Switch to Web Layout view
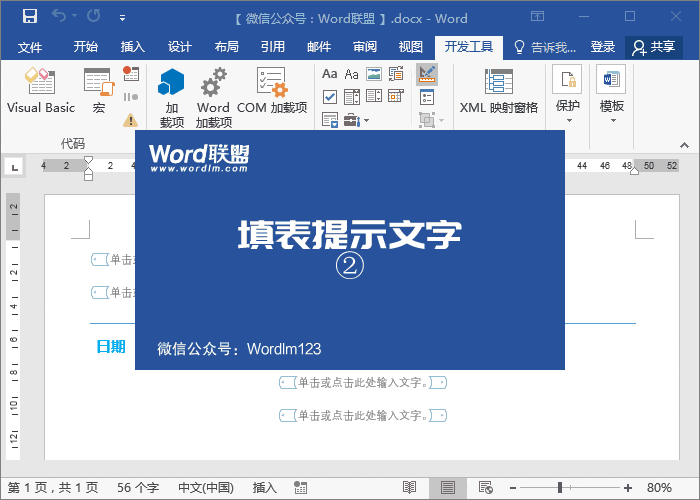This screenshot has width=700, height=500. 486,488
